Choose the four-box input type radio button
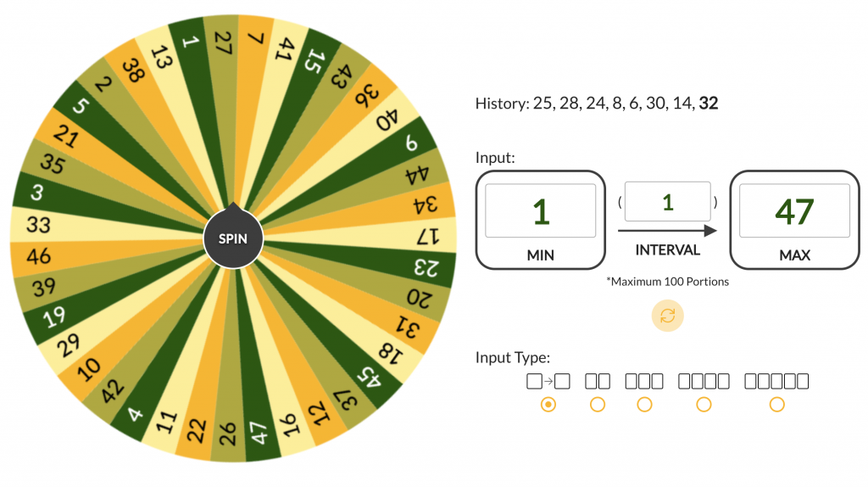The height and width of the screenshot is (487, 868). click(x=704, y=405)
